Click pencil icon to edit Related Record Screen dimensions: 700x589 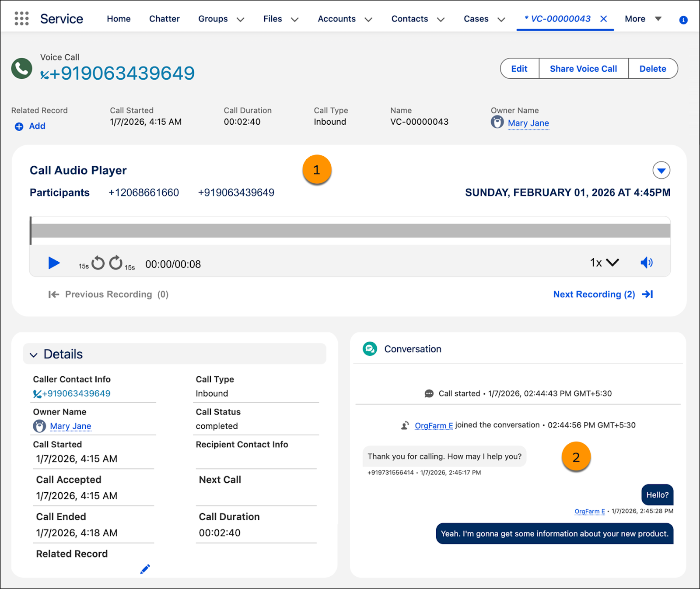pos(145,569)
